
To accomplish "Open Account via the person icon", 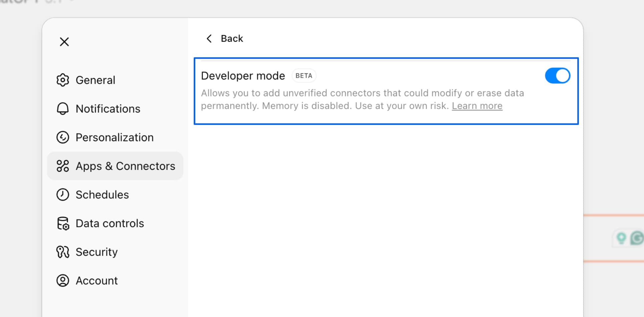I will 63,280.
